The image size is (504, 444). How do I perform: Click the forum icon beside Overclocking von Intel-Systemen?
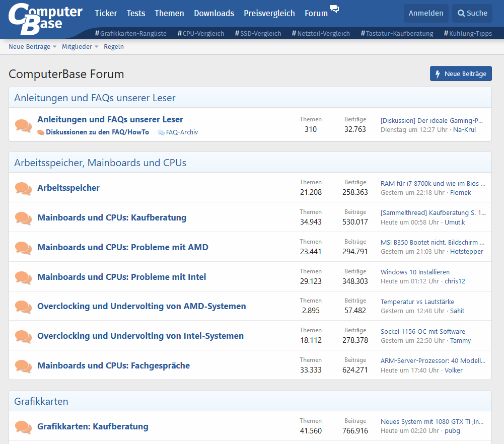pyautogui.click(x=24, y=337)
